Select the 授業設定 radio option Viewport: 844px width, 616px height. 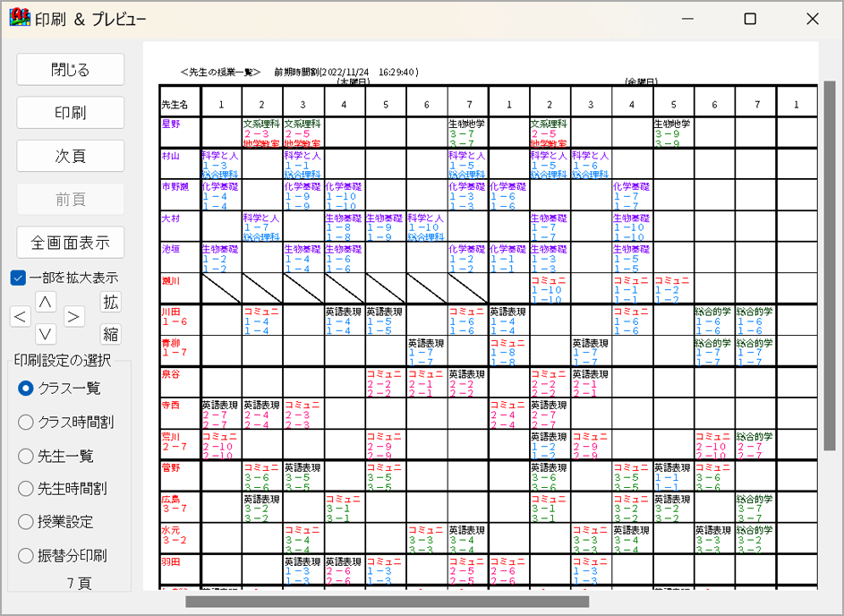(26, 522)
